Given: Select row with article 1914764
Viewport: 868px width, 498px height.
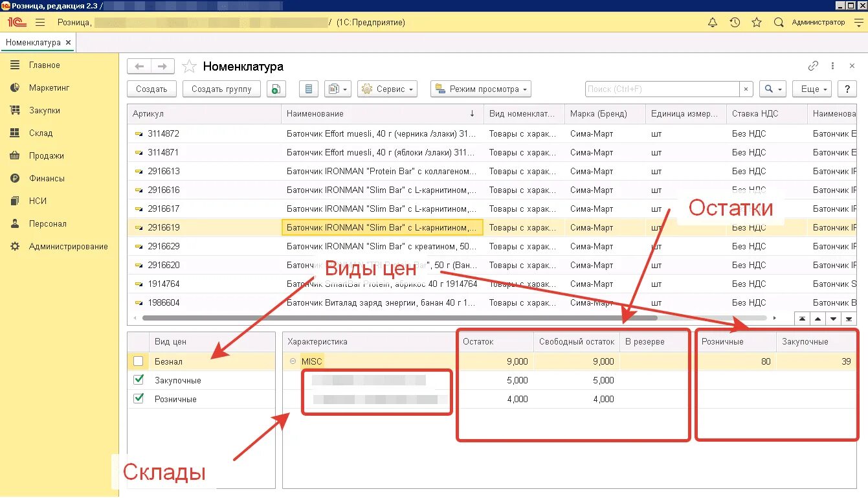Looking at the screenshot, I should click(x=492, y=284).
